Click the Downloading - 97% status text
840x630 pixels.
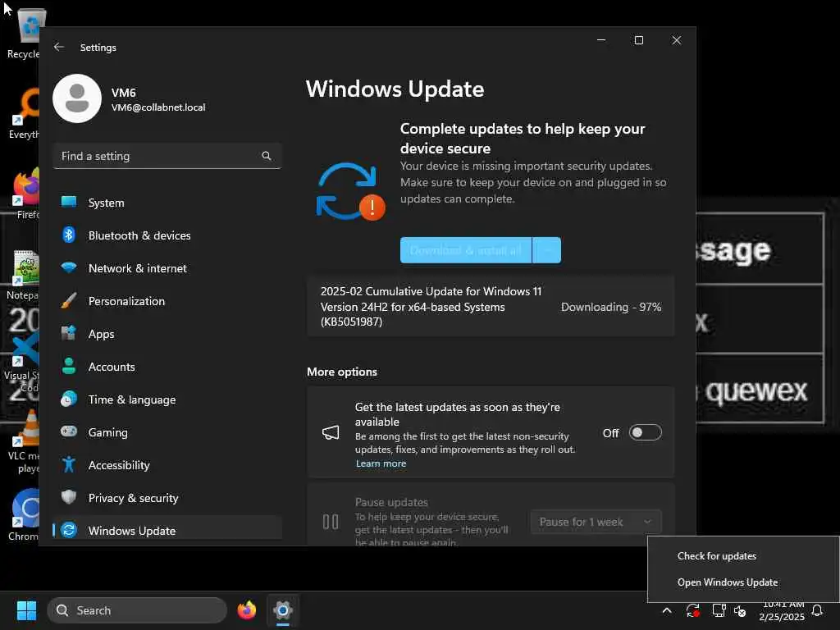click(x=610, y=307)
